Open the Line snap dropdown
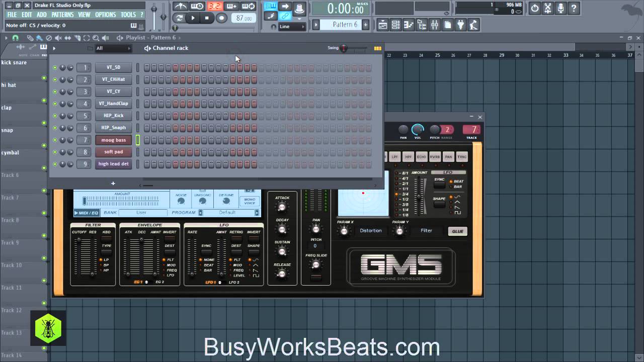This screenshot has height=362, width=644. tap(292, 27)
